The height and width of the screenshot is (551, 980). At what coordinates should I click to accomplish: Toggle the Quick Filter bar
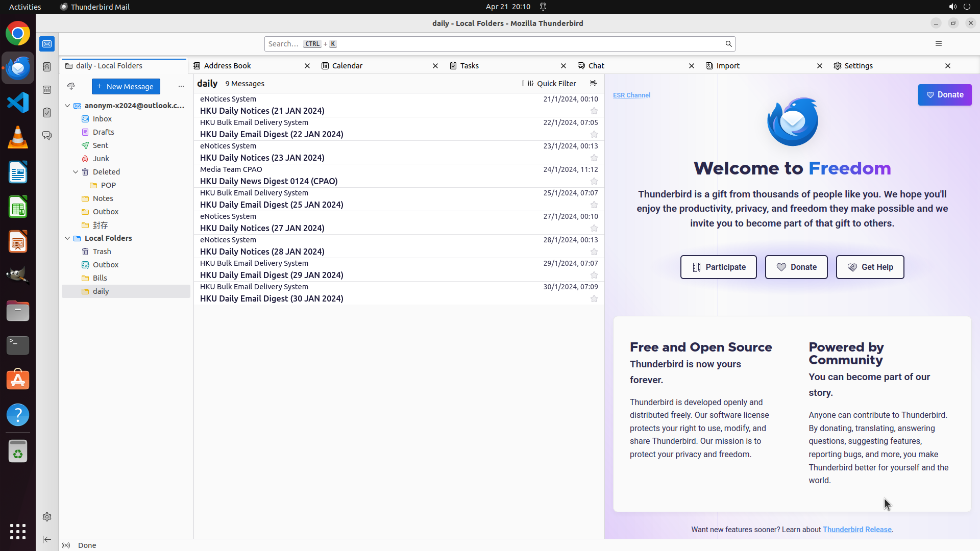[x=552, y=84]
